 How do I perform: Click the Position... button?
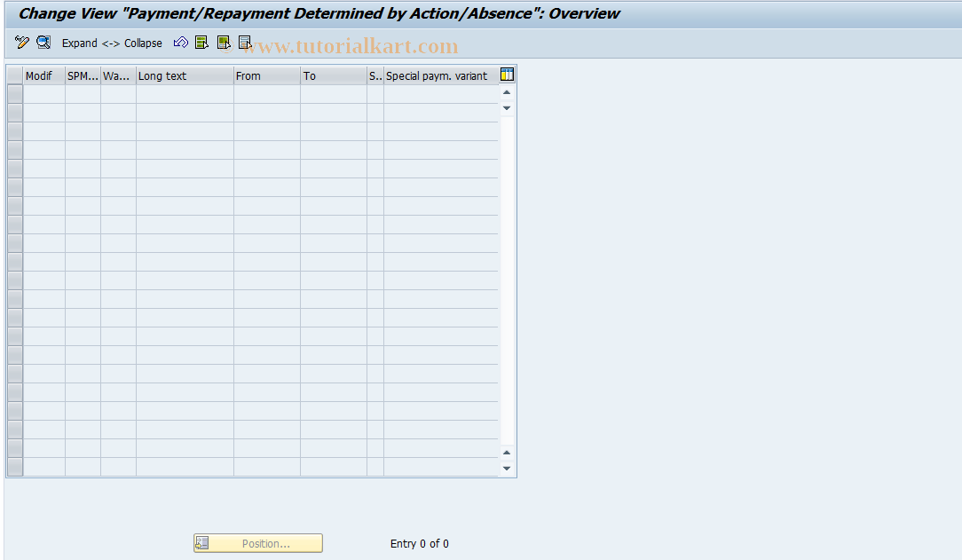[258, 543]
